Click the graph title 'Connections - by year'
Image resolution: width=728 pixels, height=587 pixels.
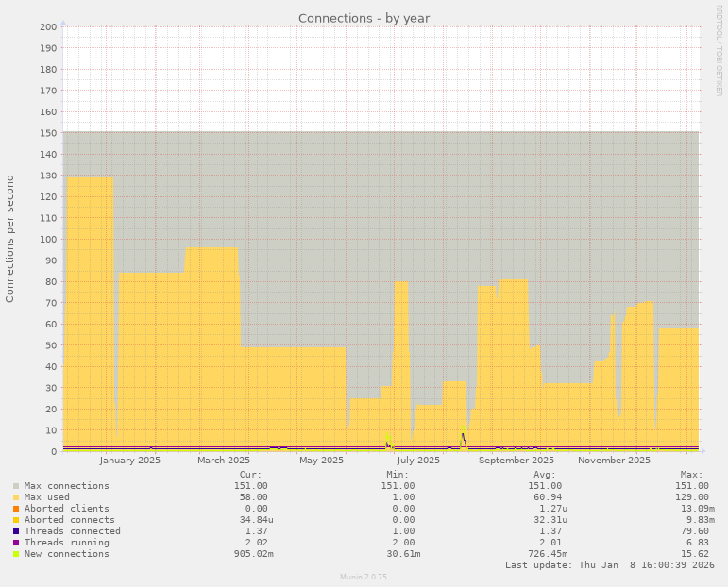click(364, 18)
